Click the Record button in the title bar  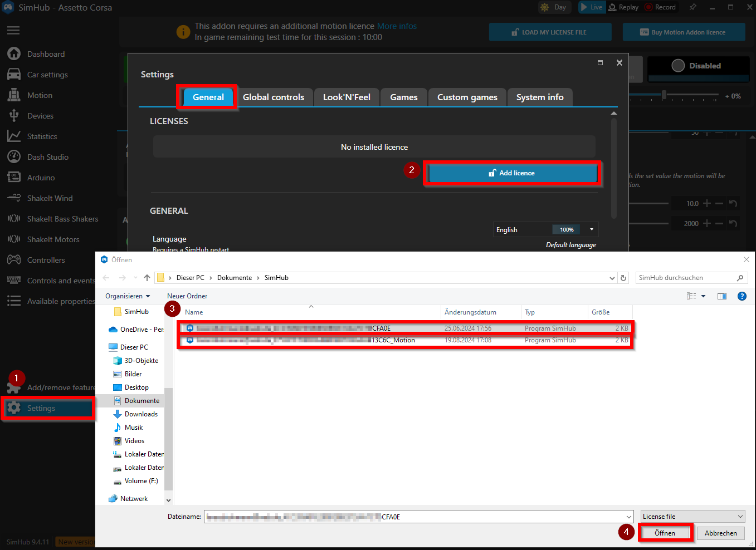point(660,7)
